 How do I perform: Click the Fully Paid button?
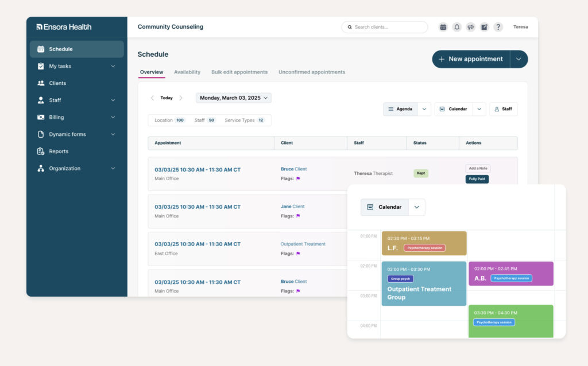point(477,179)
